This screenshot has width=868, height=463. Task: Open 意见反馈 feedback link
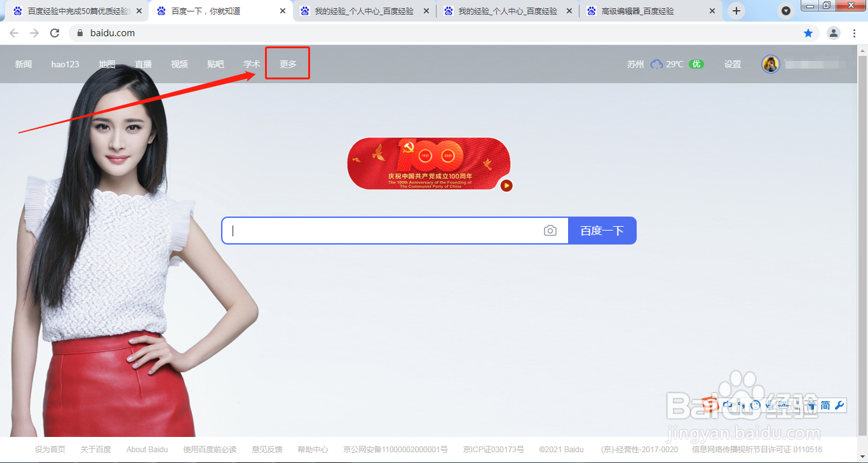pos(267,450)
